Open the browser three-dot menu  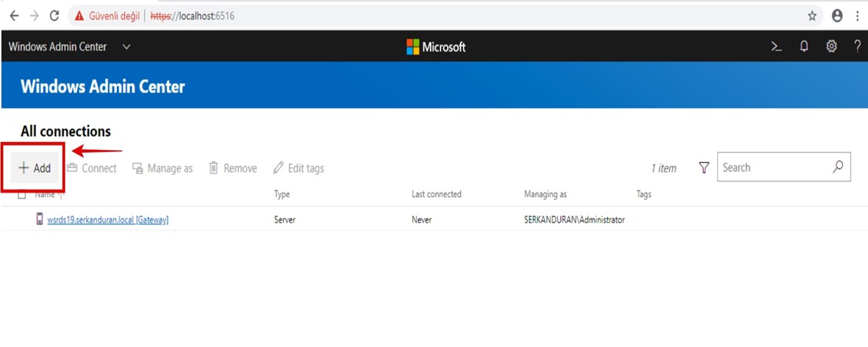(858, 16)
